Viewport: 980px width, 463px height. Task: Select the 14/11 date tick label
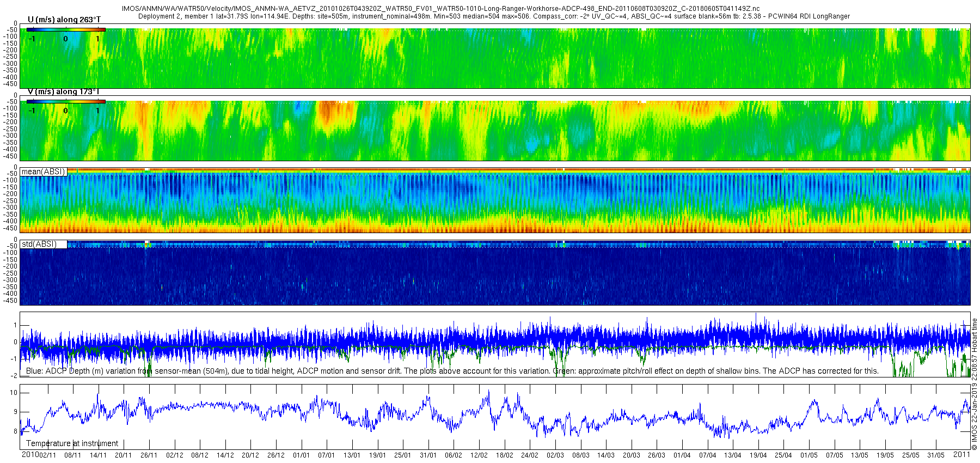tap(99, 455)
